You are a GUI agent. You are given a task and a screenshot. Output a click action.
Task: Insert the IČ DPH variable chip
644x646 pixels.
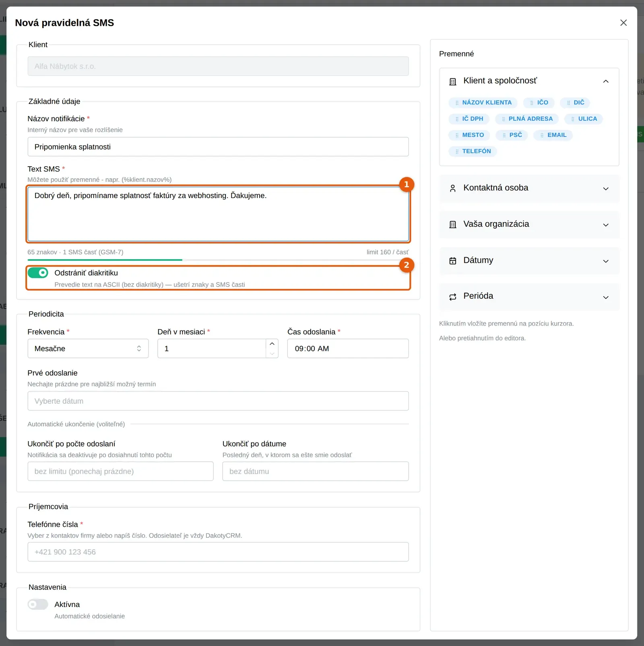click(x=469, y=119)
